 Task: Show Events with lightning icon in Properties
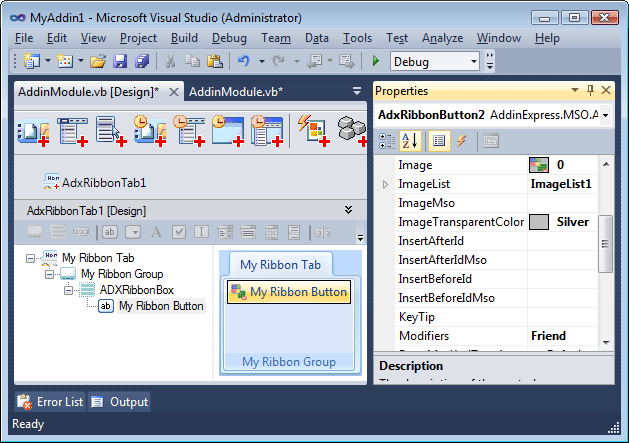coord(461,141)
